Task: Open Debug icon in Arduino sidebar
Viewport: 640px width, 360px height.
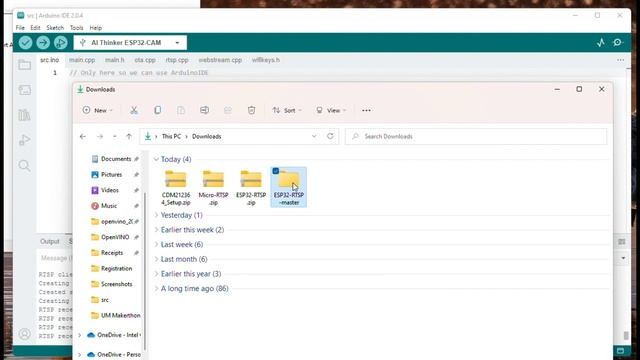Action: click(24, 140)
